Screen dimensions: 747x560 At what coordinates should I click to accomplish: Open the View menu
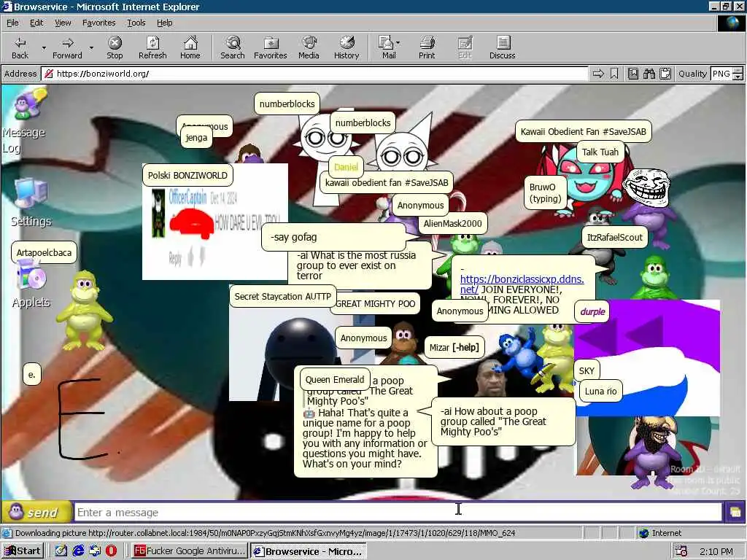click(x=63, y=23)
